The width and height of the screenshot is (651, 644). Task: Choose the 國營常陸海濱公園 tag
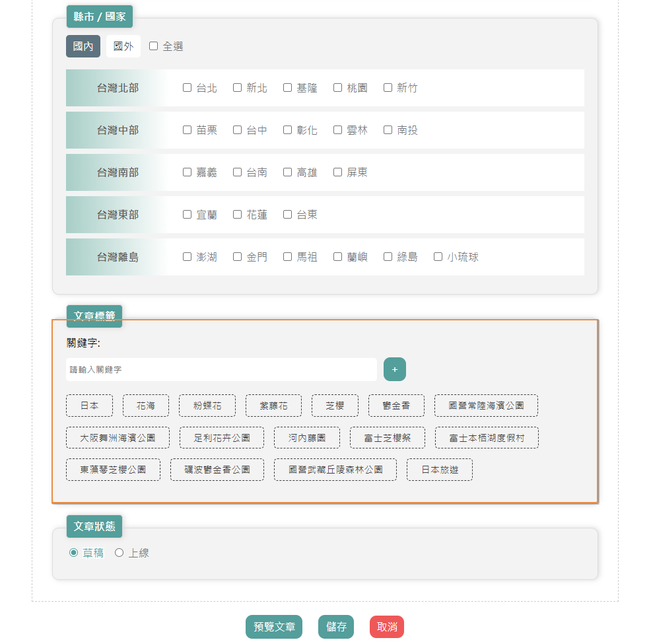tap(486, 406)
